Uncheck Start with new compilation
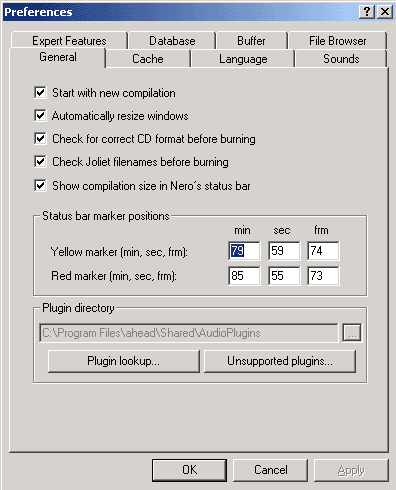Viewport: 396px width, 490px height. [40, 92]
